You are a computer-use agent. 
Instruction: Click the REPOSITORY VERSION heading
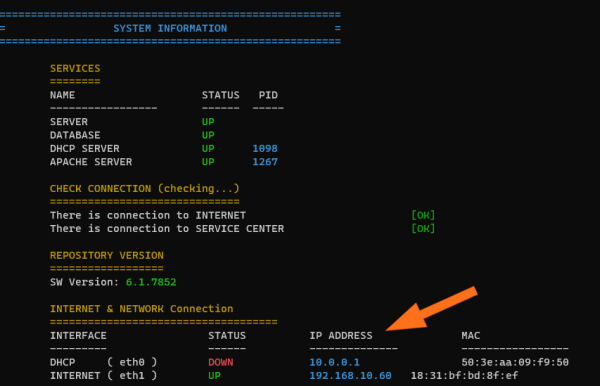[107, 256]
